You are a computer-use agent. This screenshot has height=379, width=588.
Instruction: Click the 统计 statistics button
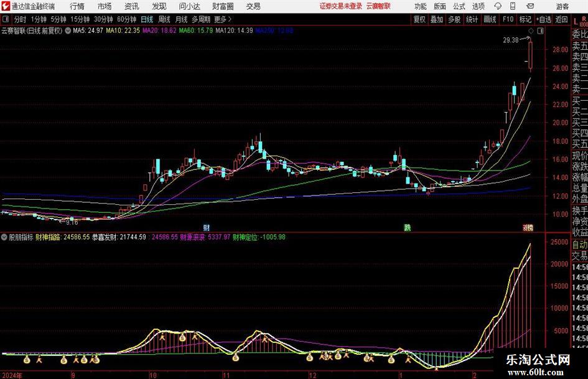(x=472, y=19)
